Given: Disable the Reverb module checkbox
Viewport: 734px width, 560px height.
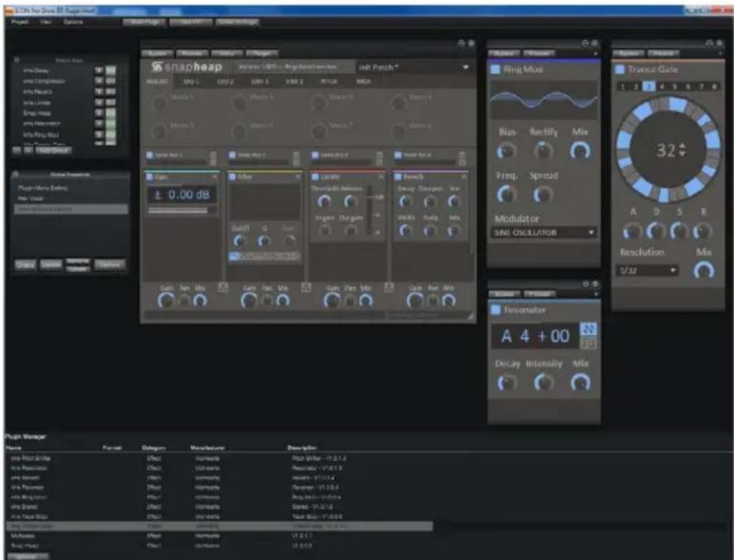Looking at the screenshot, I should [398, 177].
